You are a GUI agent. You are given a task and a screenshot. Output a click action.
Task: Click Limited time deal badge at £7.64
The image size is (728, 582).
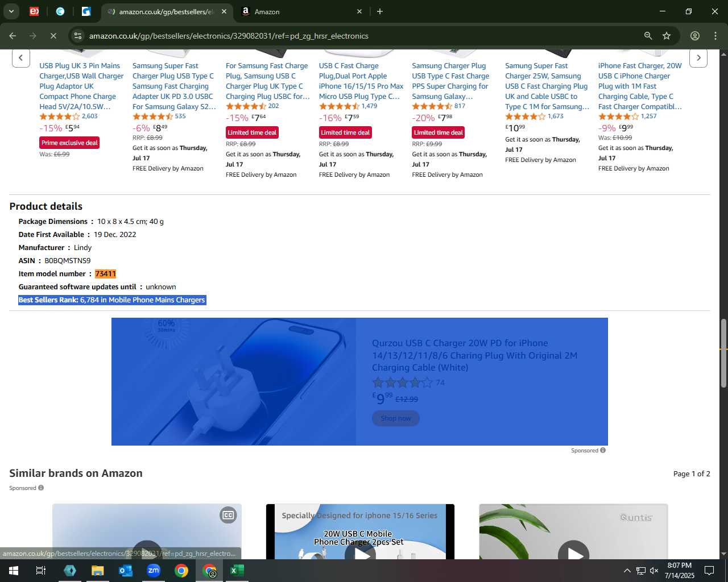252,132
